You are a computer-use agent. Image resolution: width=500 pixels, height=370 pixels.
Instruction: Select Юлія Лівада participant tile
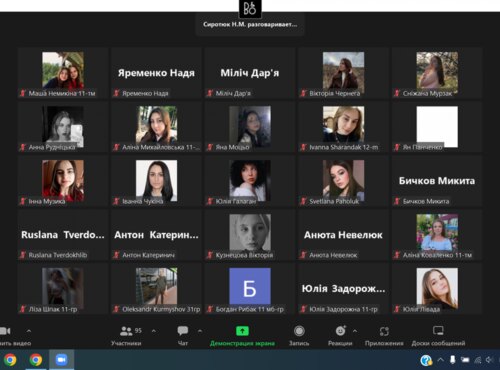(437, 289)
